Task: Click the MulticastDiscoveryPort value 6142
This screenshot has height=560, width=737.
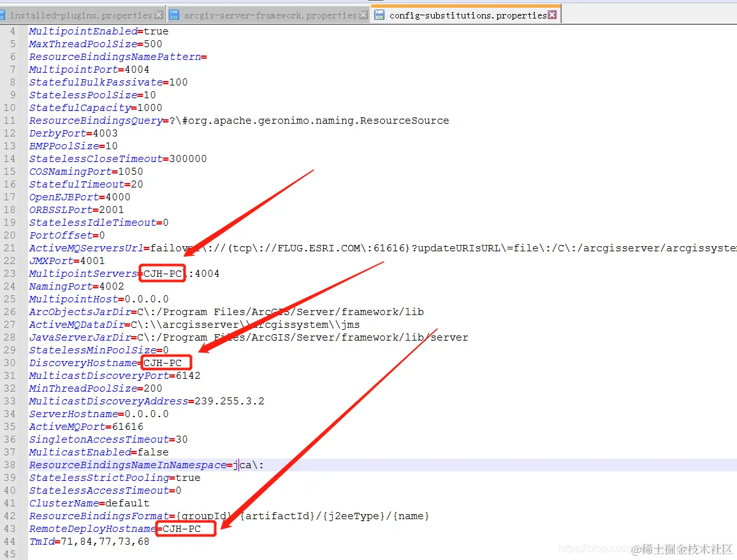Action: 188,376
